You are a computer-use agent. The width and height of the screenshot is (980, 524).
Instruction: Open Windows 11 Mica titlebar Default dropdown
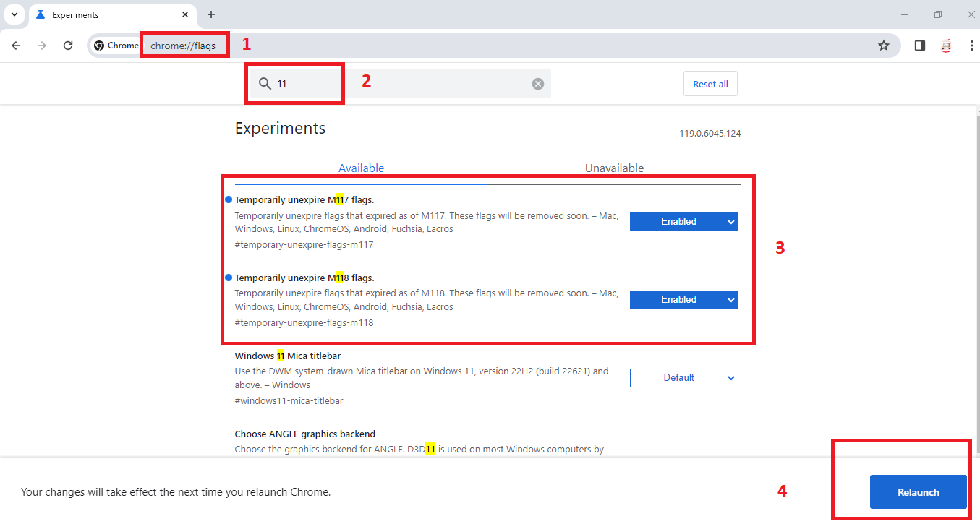684,378
